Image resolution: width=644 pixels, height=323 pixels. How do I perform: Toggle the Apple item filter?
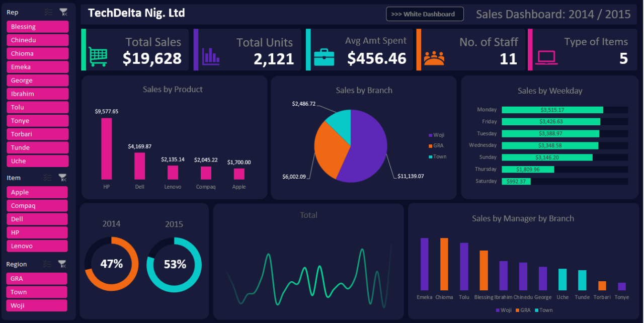point(37,192)
